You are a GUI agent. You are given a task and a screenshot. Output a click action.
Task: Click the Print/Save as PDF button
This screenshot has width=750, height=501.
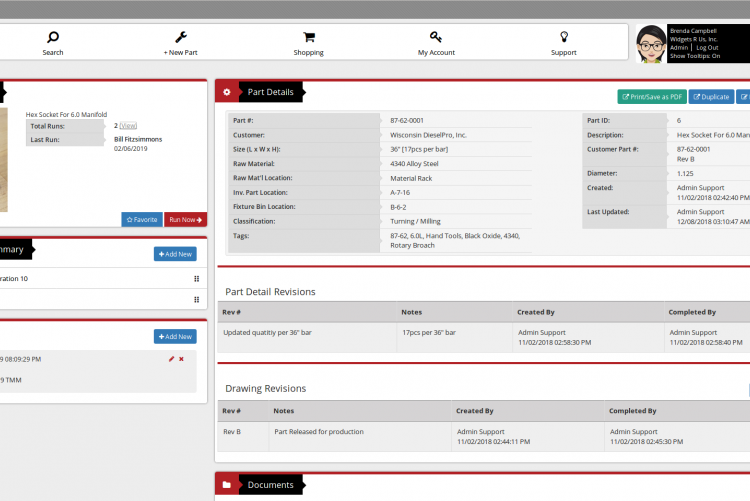click(x=651, y=97)
